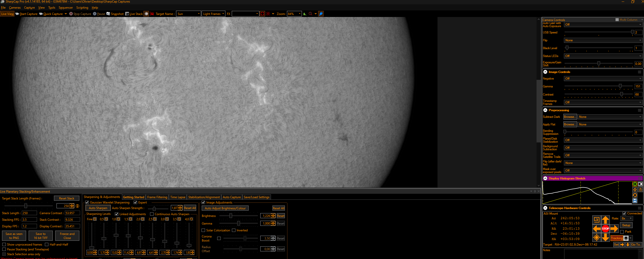Enable Solar Colorization
Screen dimensions: 644x259
pyautogui.click(x=203, y=230)
